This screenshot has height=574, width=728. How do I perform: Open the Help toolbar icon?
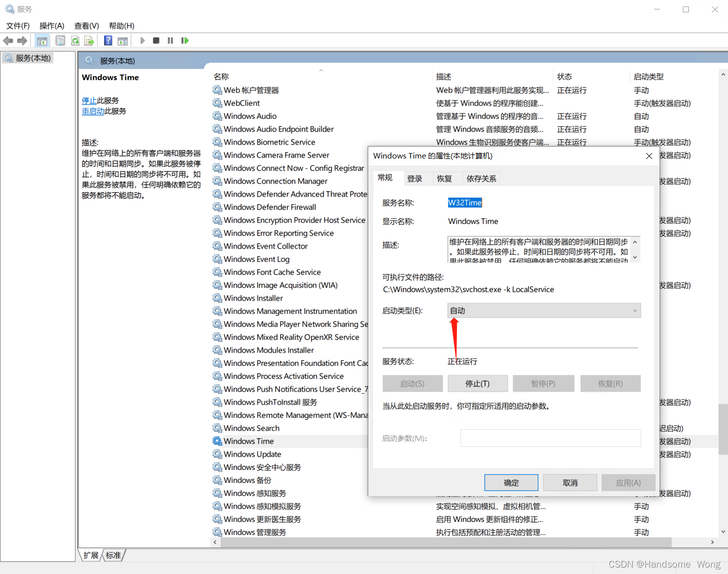(108, 41)
